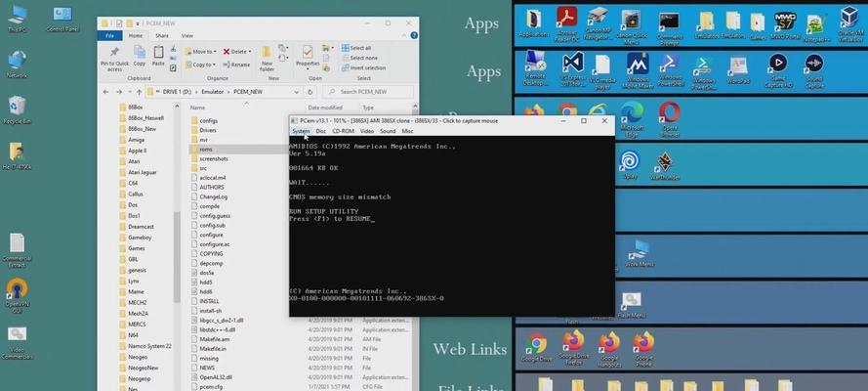Switch to the Share ribbon tab
The image size is (868, 391).
click(x=162, y=35)
